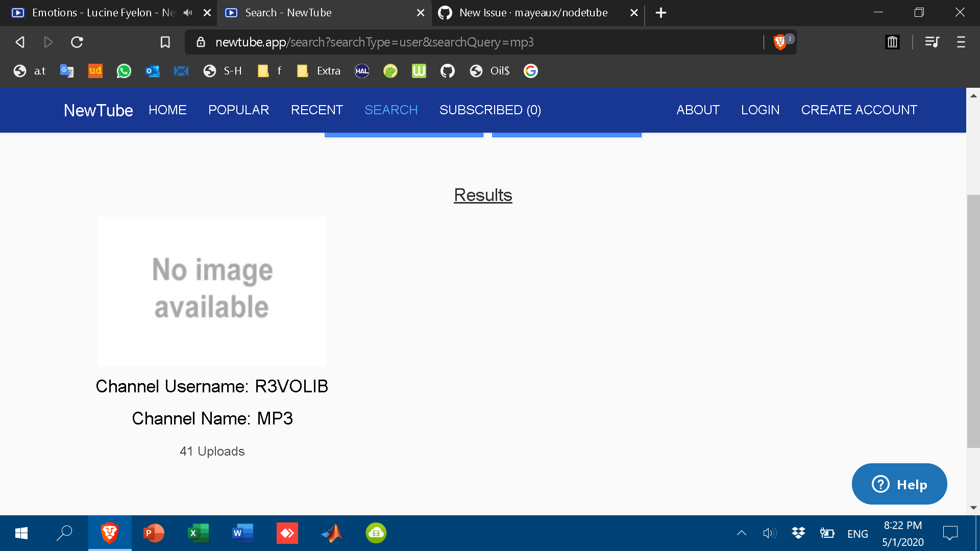Show hidden system tray icons
Image resolution: width=980 pixels, height=551 pixels.
pos(742,533)
